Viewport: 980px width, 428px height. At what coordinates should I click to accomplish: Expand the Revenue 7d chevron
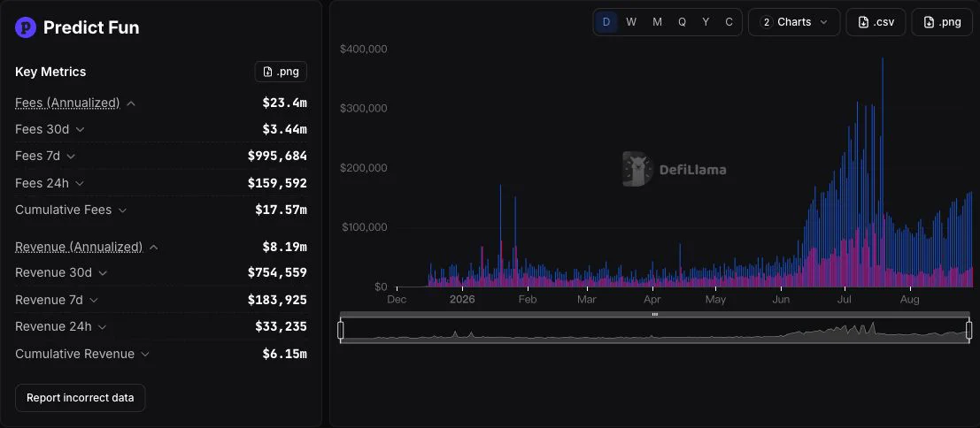pos(94,300)
